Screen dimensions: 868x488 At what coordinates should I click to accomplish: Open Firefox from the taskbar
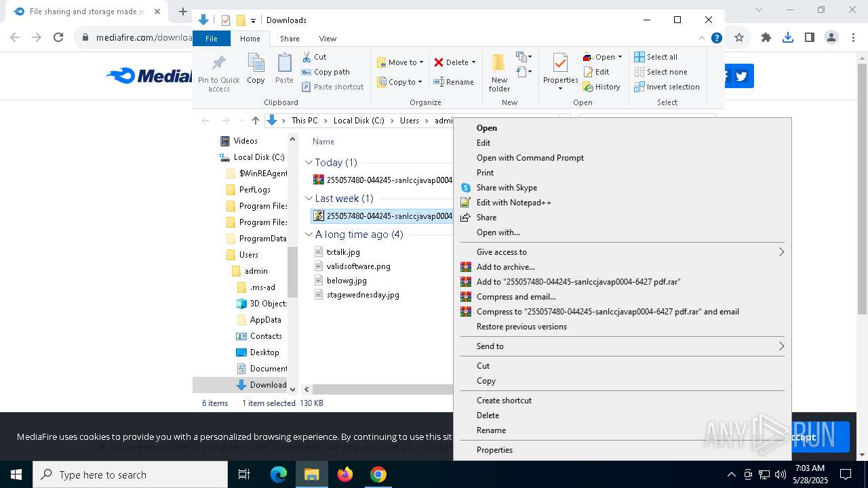(345, 474)
